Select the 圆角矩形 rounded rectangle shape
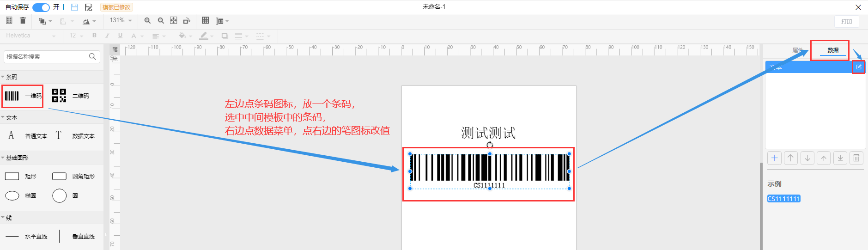The height and width of the screenshot is (250, 868). click(x=73, y=176)
